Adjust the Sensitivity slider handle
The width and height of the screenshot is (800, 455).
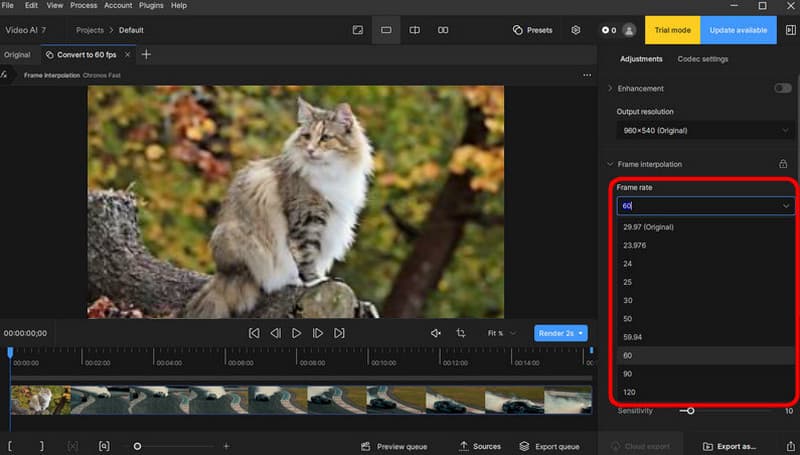tap(690, 411)
